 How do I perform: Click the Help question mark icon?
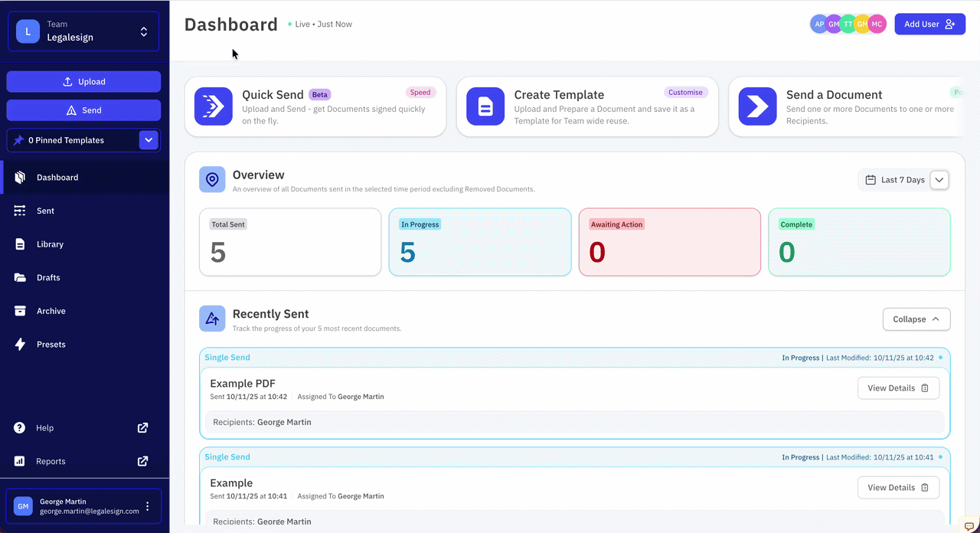pos(19,427)
